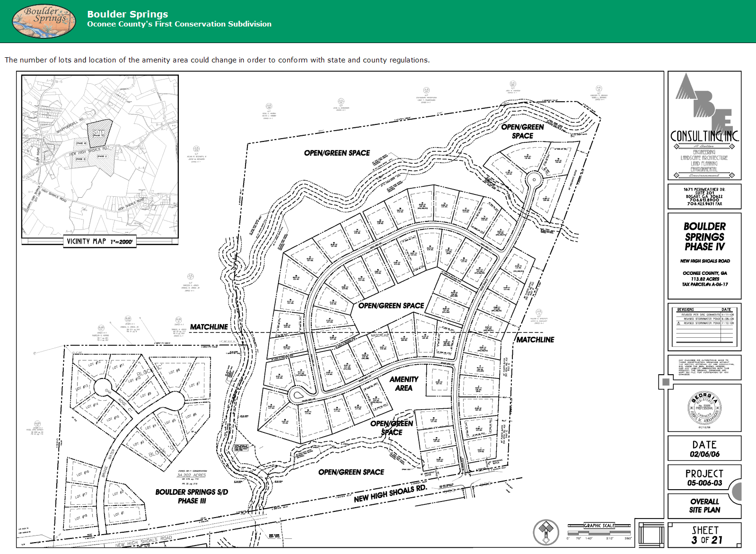Click the "REVISIONS" table header
Screen dimensions: 756x554
[x=686, y=309]
